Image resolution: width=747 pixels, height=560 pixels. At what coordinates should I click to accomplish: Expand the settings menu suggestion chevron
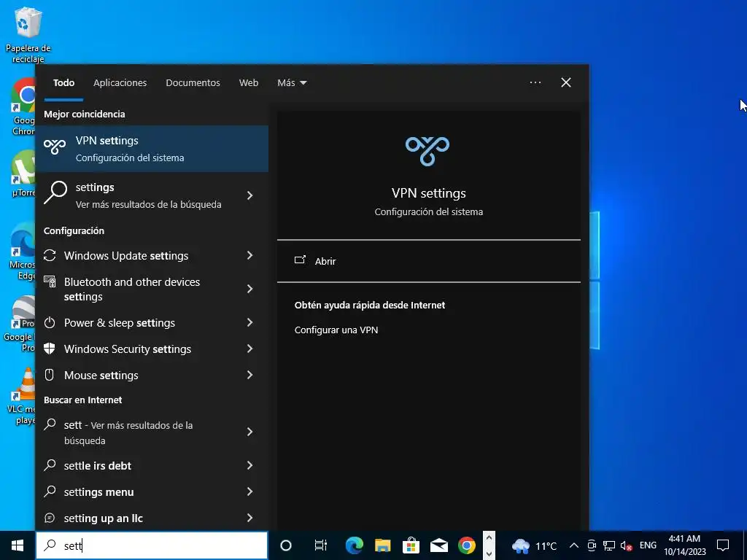(x=249, y=491)
